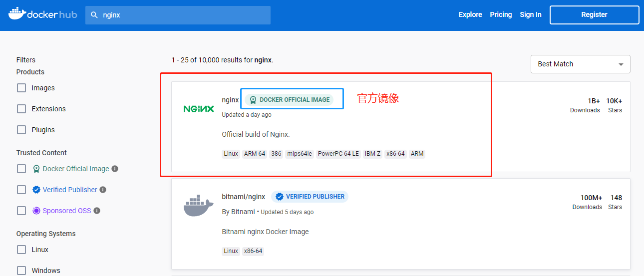Click the Docker Official Image ribbon icon in filters
The height and width of the screenshot is (276, 644).
36,169
